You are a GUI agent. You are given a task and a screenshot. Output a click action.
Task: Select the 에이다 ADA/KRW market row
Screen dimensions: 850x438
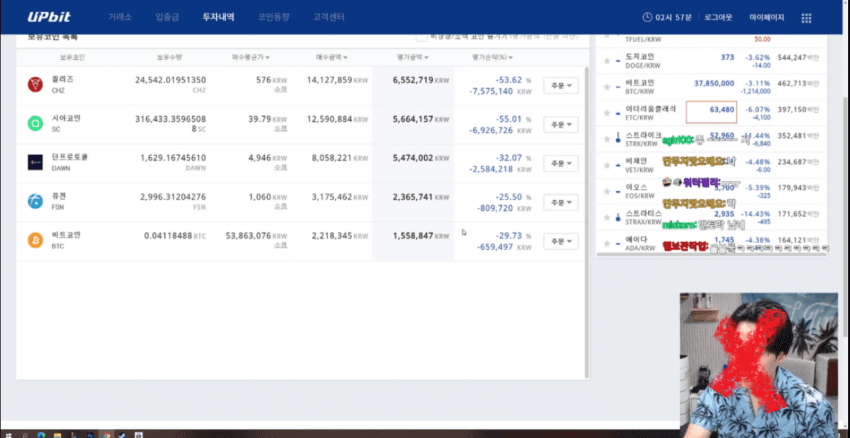tap(711, 243)
